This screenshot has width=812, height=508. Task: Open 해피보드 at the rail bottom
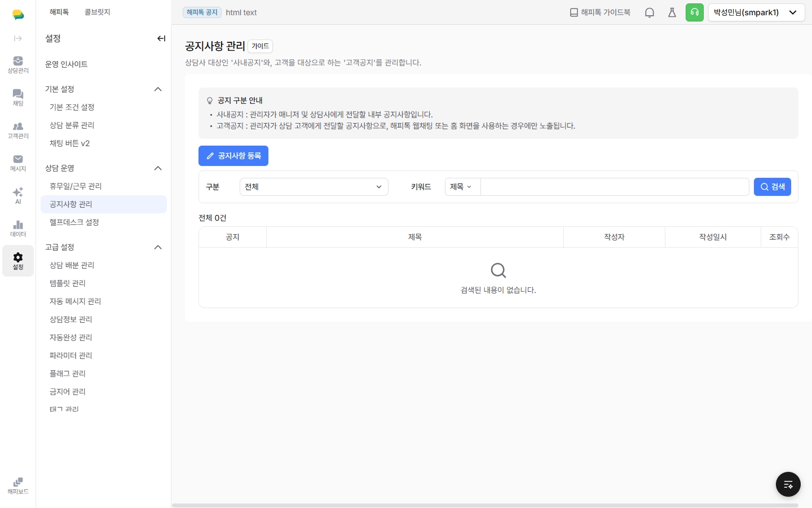tap(18, 486)
